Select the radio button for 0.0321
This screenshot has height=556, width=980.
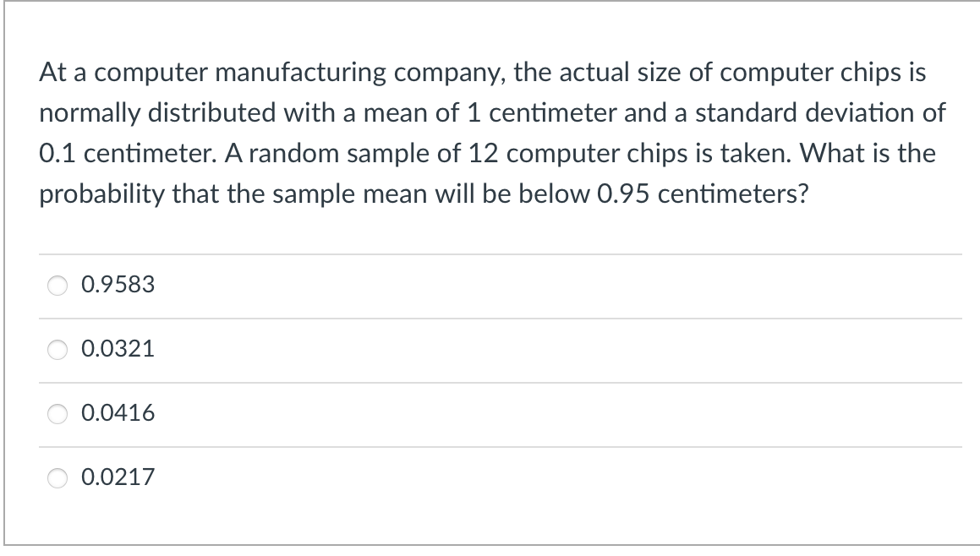coord(57,350)
